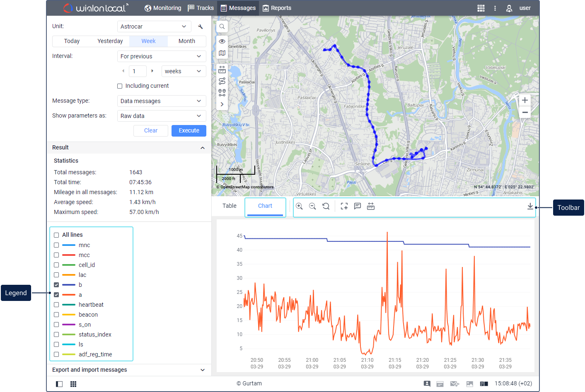Viewport: 585px width, 392px height.
Task: Click the chart zoom in icon
Action: [299, 206]
